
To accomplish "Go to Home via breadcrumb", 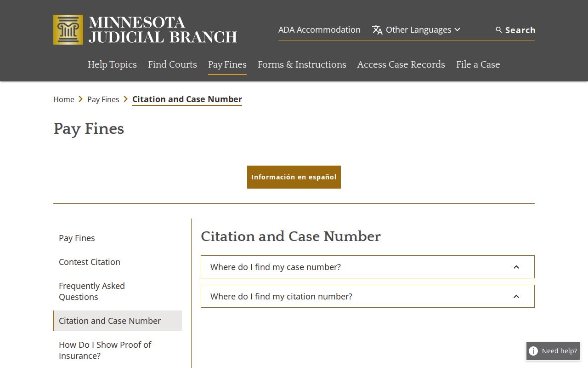I will pos(64,99).
